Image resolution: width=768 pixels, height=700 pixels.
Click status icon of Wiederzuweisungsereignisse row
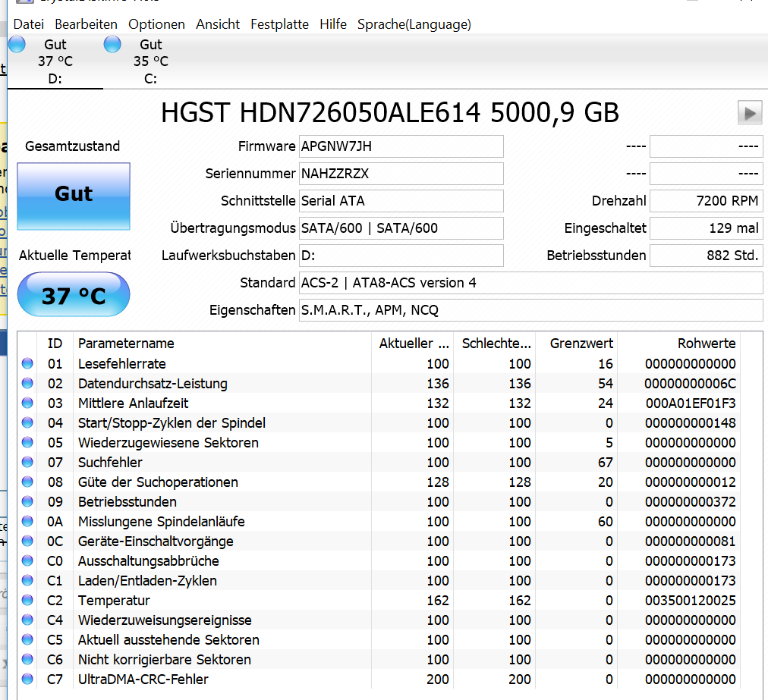point(27,620)
